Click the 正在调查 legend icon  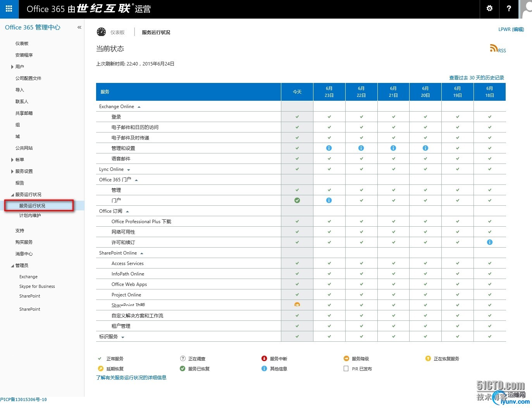click(183, 358)
